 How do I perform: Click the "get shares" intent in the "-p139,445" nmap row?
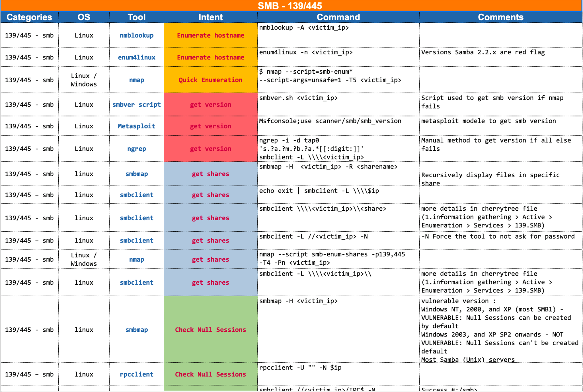tap(211, 259)
